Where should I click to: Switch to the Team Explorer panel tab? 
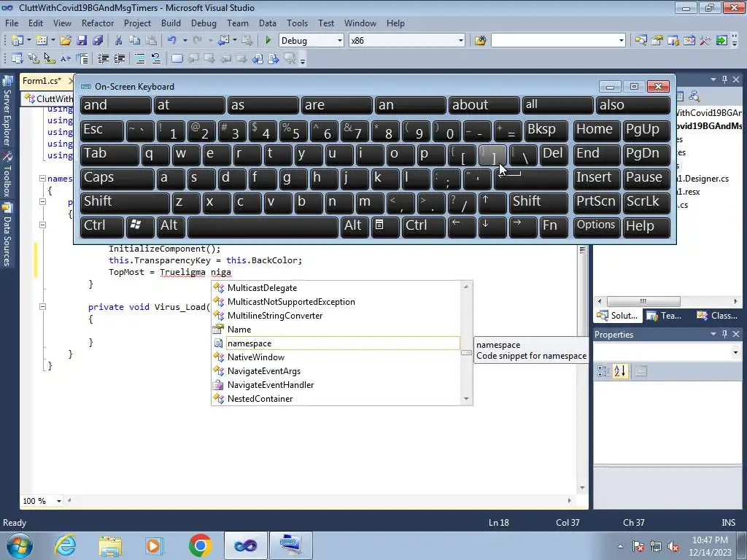[x=665, y=316]
